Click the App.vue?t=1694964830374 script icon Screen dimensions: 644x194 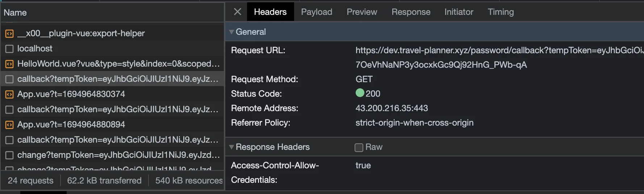9,94
